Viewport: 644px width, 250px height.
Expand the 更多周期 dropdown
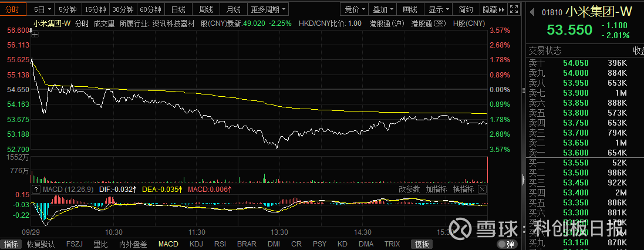pos(269,9)
